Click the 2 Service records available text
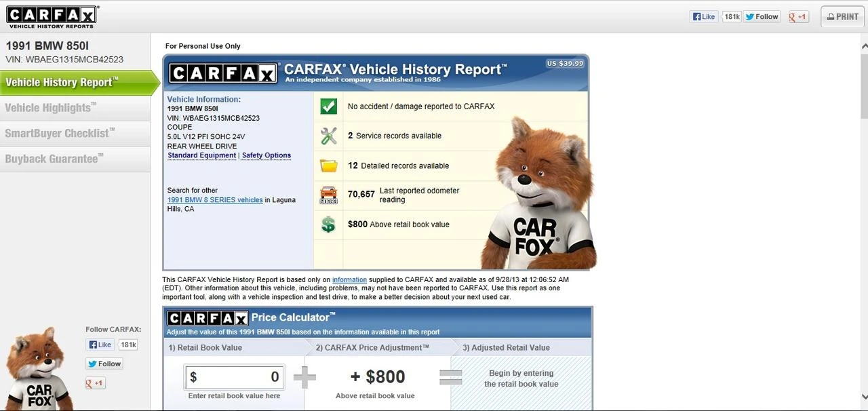 click(x=395, y=136)
